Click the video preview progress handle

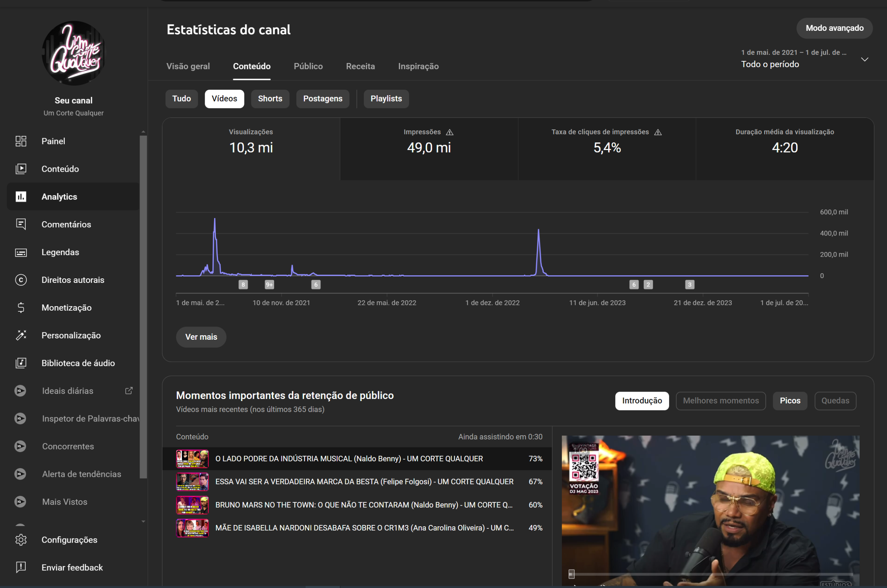(x=571, y=573)
